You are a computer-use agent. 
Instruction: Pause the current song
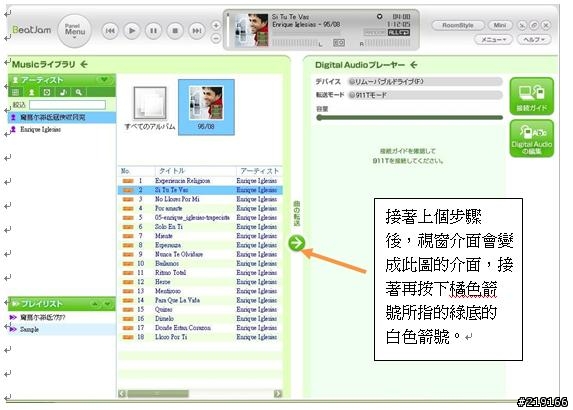click(x=153, y=31)
